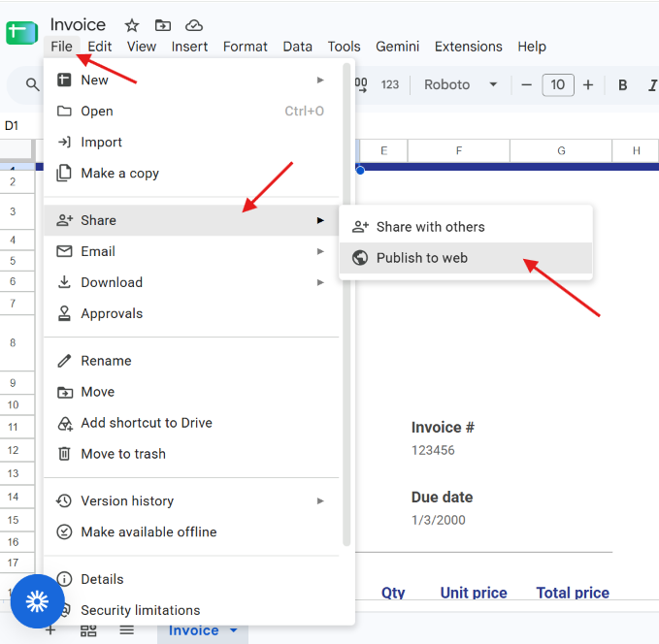Click the Rename pencil icon

click(x=64, y=361)
